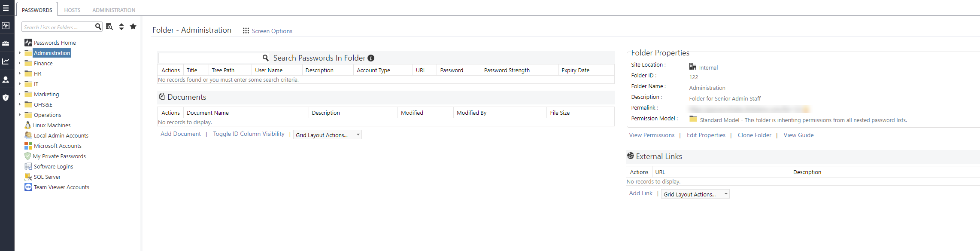Click the favorites star icon
The height and width of the screenshot is (251, 980).
(133, 27)
